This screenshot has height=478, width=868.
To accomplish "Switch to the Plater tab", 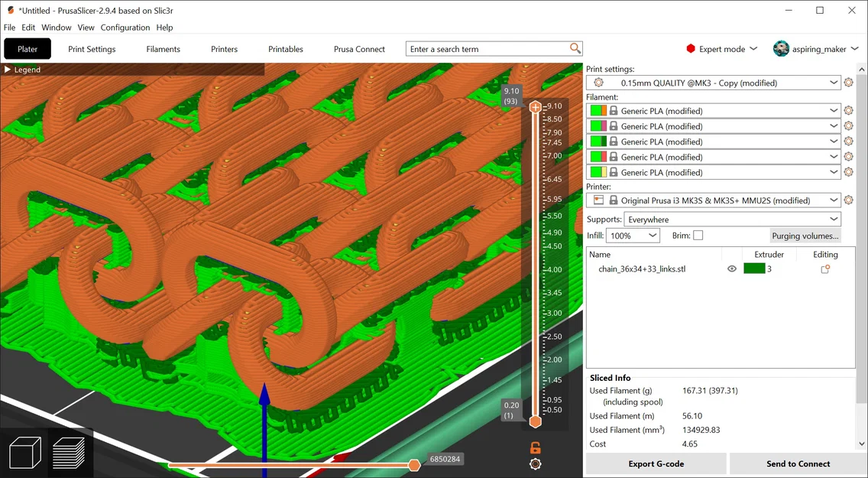I will pyautogui.click(x=28, y=49).
